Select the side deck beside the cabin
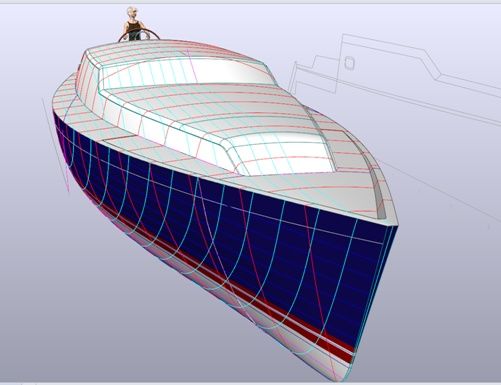Screen dimensions: 501x385 click(x=173, y=152)
